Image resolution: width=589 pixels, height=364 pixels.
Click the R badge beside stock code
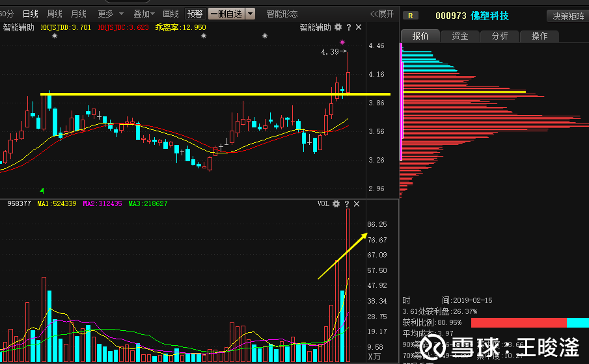tap(410, 16)
